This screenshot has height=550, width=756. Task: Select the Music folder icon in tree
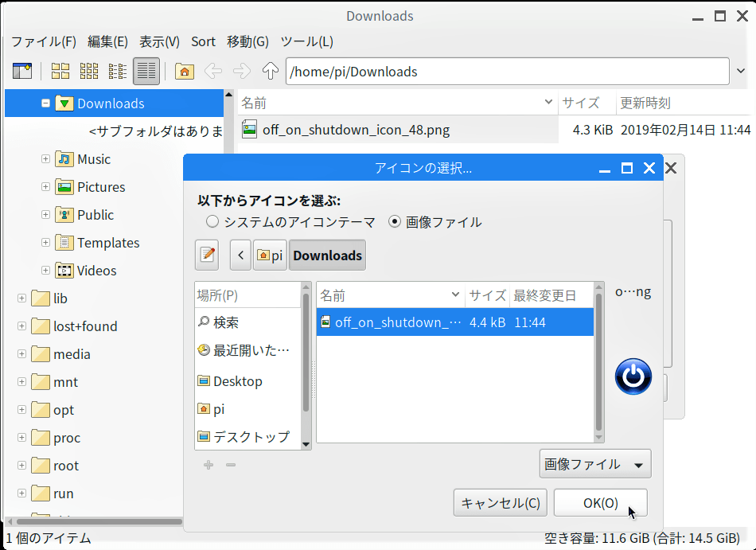click(x=64, y=159)
